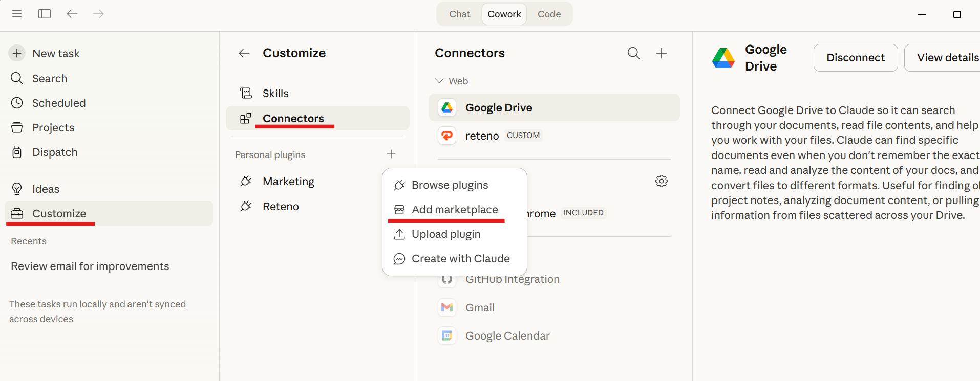Add a connector with the plus icon
980x381 pixels.
click(662, 53)
